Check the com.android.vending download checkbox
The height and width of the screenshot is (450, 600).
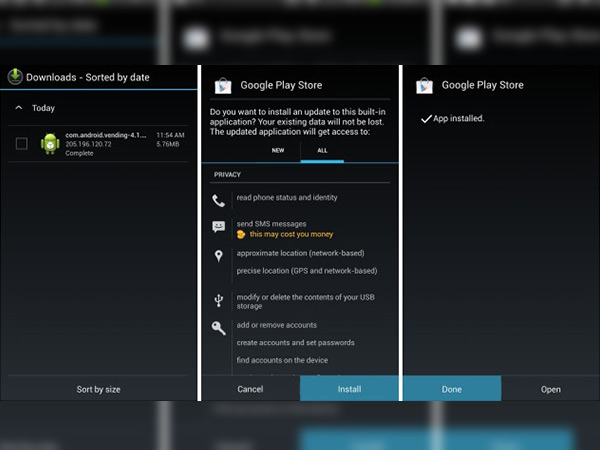click(21, 143)
